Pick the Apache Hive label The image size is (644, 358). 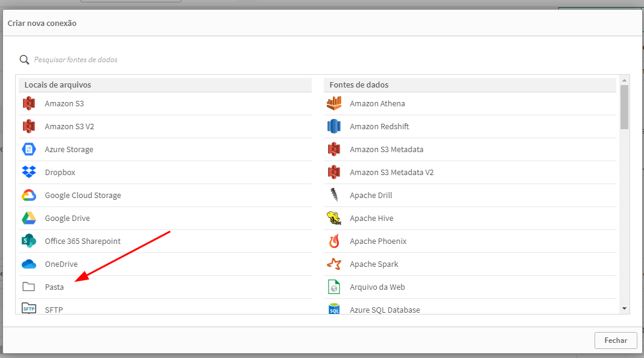371,219
